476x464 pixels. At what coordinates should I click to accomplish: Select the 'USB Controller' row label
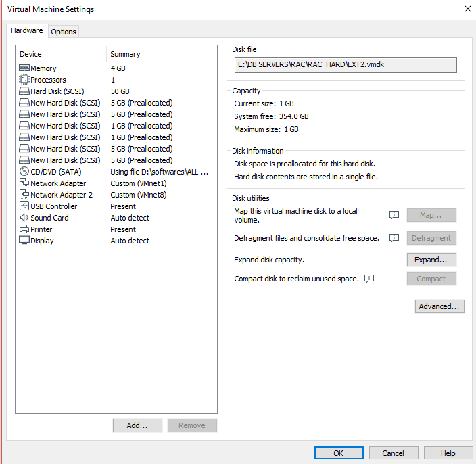tap(53, 206)
